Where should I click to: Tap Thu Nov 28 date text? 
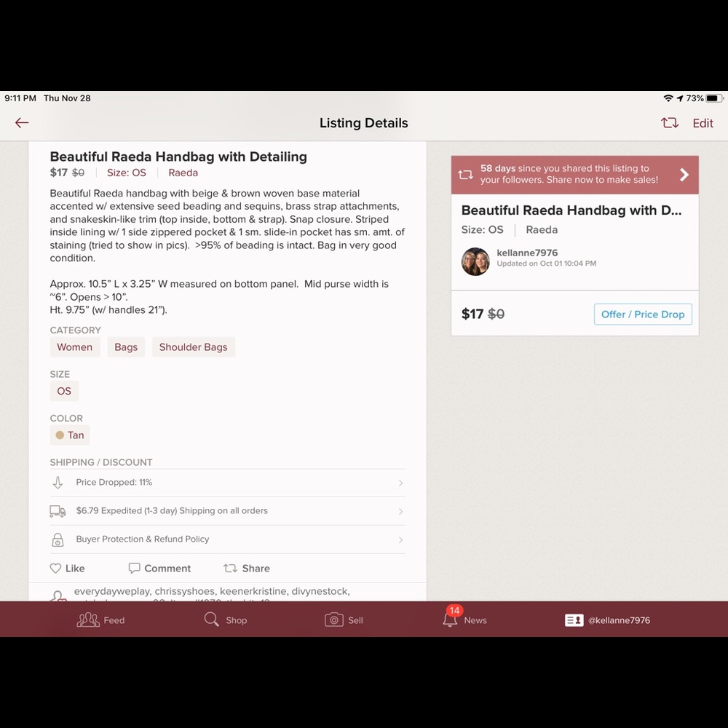click(x=67, y=98)
